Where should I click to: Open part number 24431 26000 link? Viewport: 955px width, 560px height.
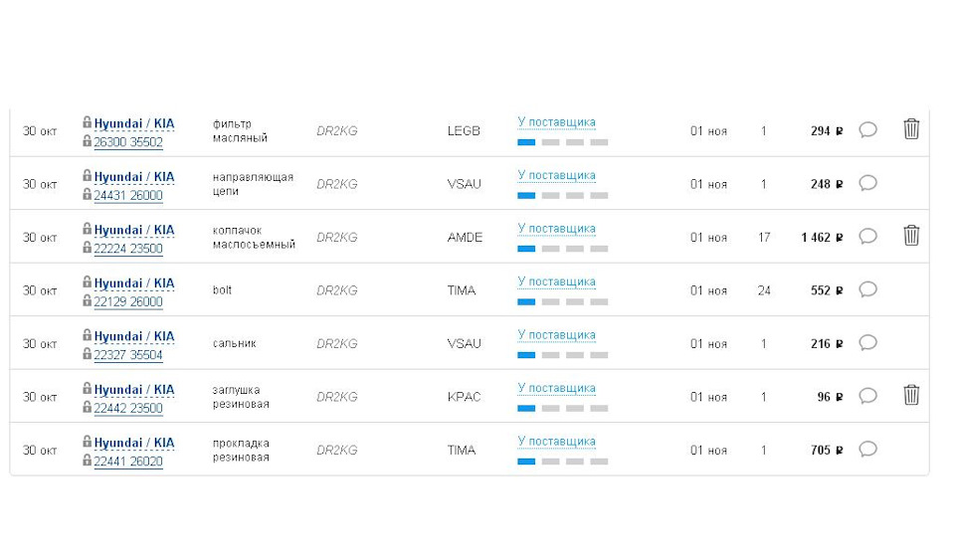coord(128,196)
